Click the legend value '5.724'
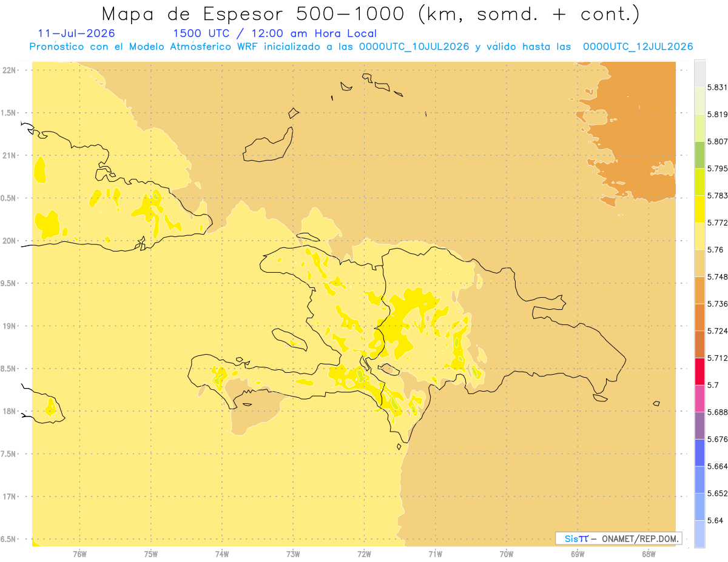The width and height of the screenshot is (728, 562). [x=717, y=331]
